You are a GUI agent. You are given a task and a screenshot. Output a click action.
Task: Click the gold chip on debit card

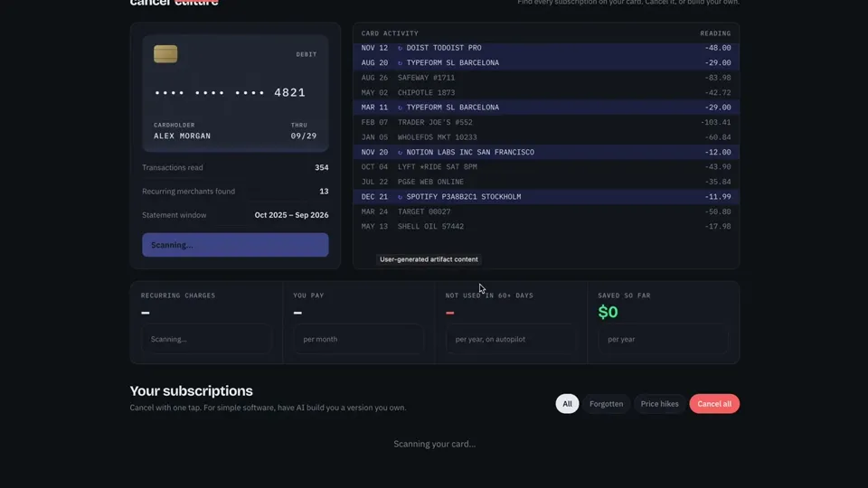pos(165,53)
